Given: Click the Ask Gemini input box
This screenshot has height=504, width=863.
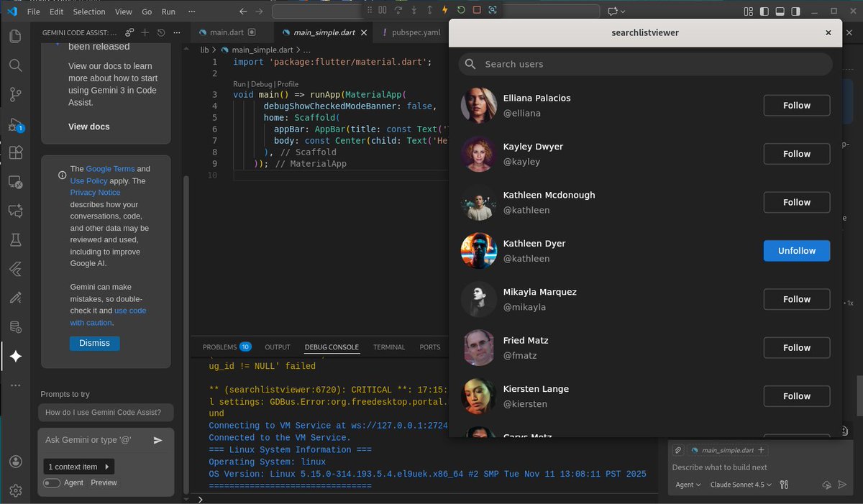Looking at the screenshot, I should (96, 440).
